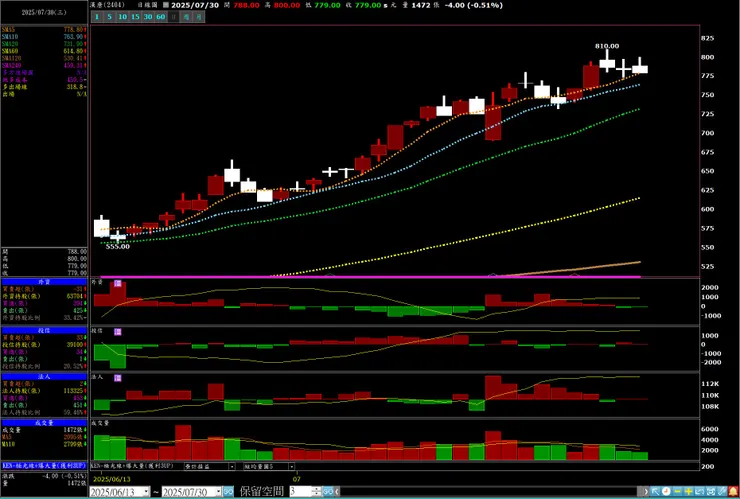740x499 pixels.
Task: Click the 555.00 low price label
Action: point(118,246)
